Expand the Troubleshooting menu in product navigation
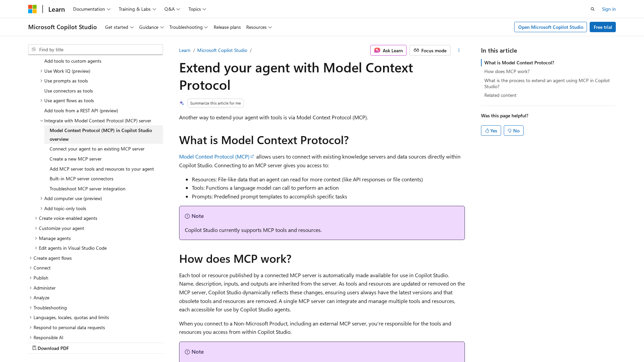This screenshot has width=644, height=362. click(189, 27)
